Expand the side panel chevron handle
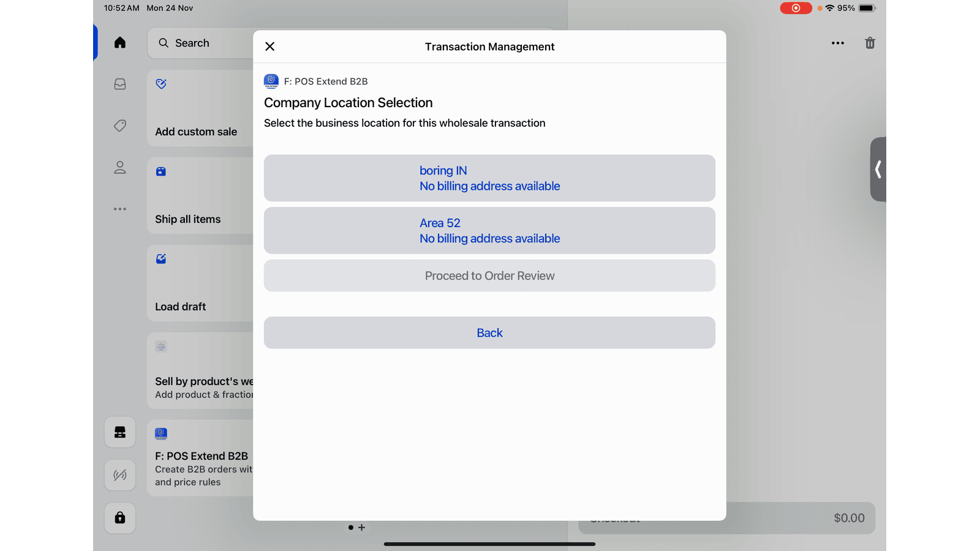Image resolution: width=980 pixels, height=551 pixels. [x=878, y=170]
